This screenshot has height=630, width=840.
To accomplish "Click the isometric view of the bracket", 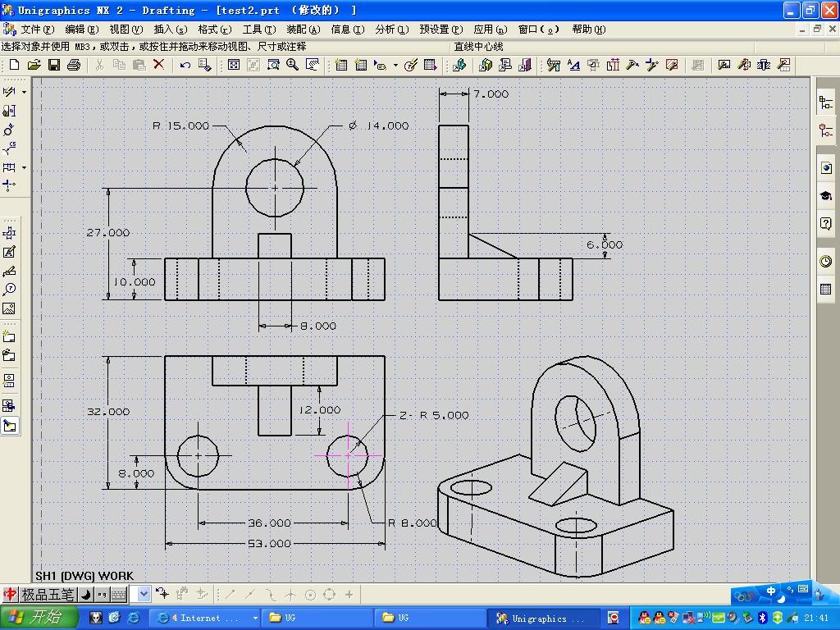I will click(x=555, y=467).
